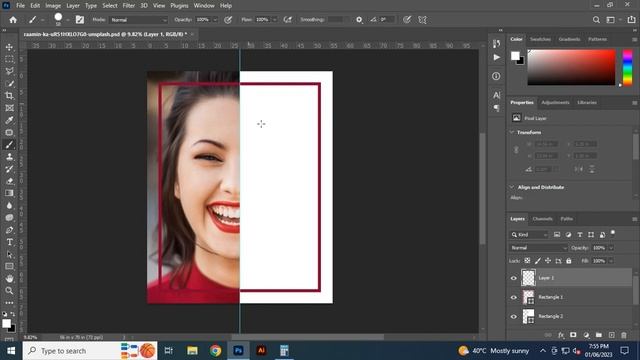Hide the Rectangle 1 layer
Screen dimensions: 640x360
pyautogui.click(x=514, y=298)
